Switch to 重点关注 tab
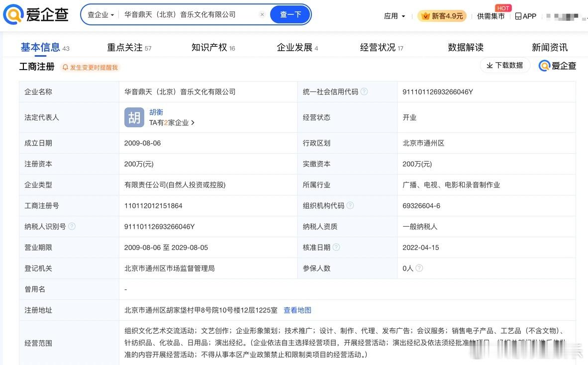588x365 pixels. (x=129, y=47)
